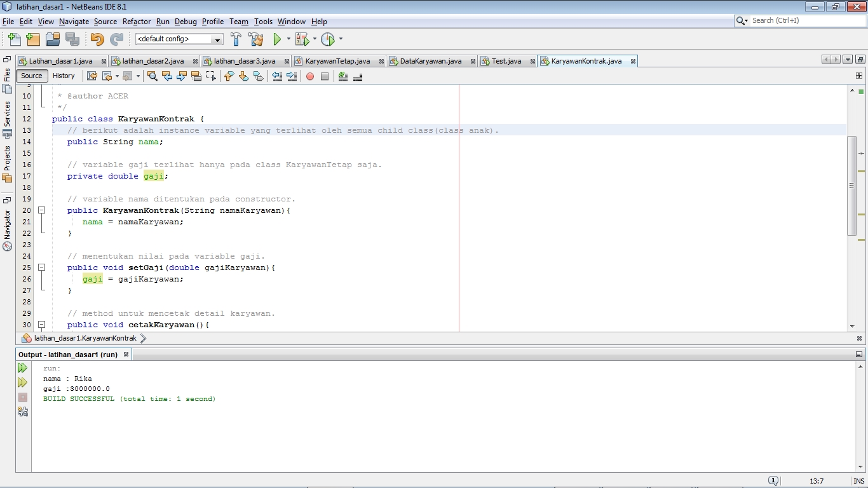Start macro recording with the red circle
This screenshot has height=488, width=868.
tap(311, 76)
